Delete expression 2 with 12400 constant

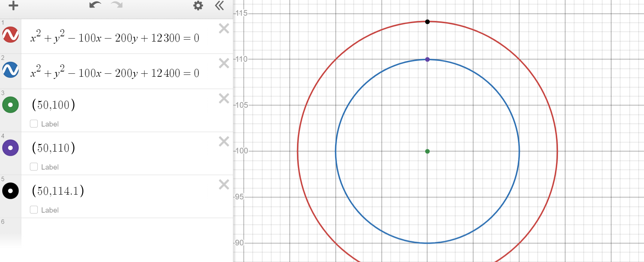click(x=224, y=63)
